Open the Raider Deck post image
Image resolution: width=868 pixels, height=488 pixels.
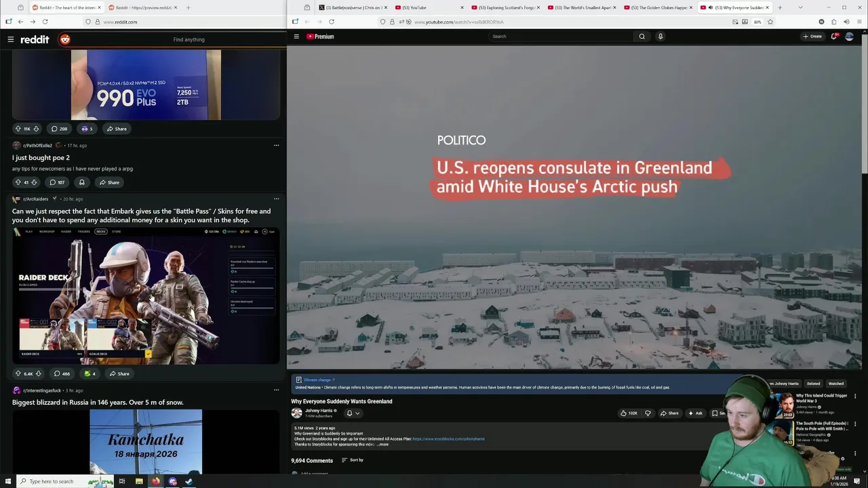pyautogui.click(x=146, y=296)
